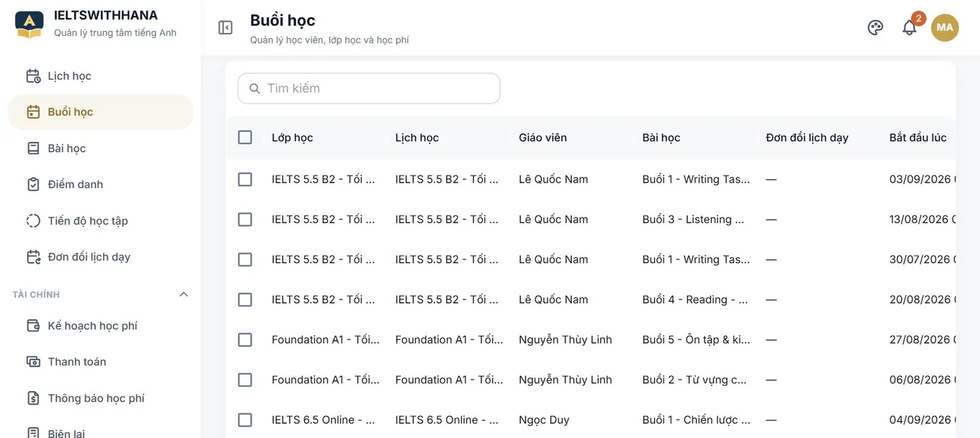Viewport: 980px width, 438px height.
Task: Collapse the TÀI CHÍNH section chevron
Action: coord(183,294)
